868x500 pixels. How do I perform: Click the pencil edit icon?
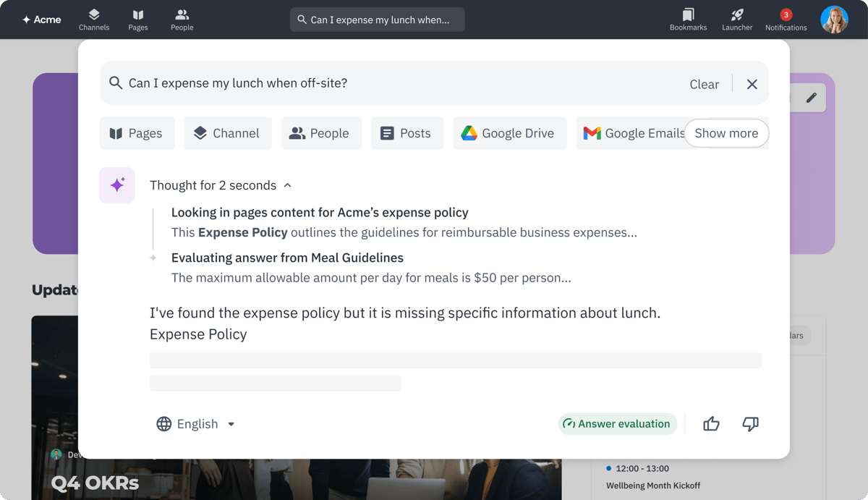point(812,98)
